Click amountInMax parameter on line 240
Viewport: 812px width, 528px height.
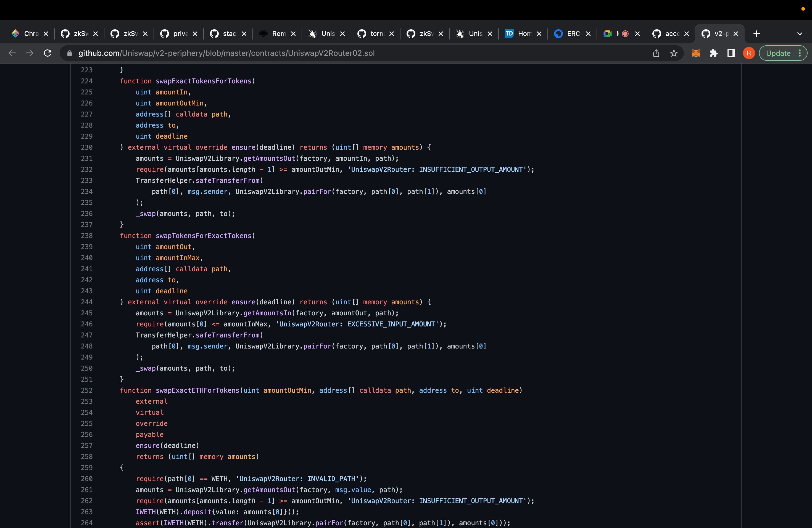click(x=177, y=258)
